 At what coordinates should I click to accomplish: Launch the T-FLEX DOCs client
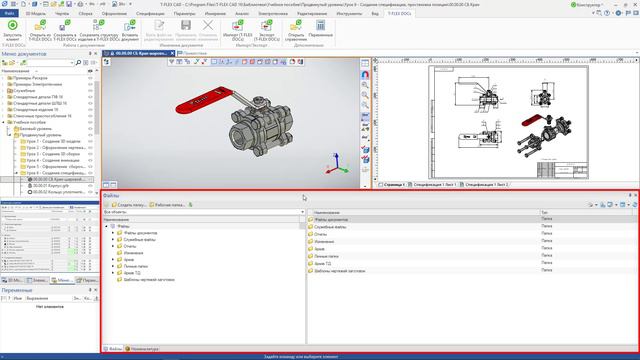click(x=13, y=30)
